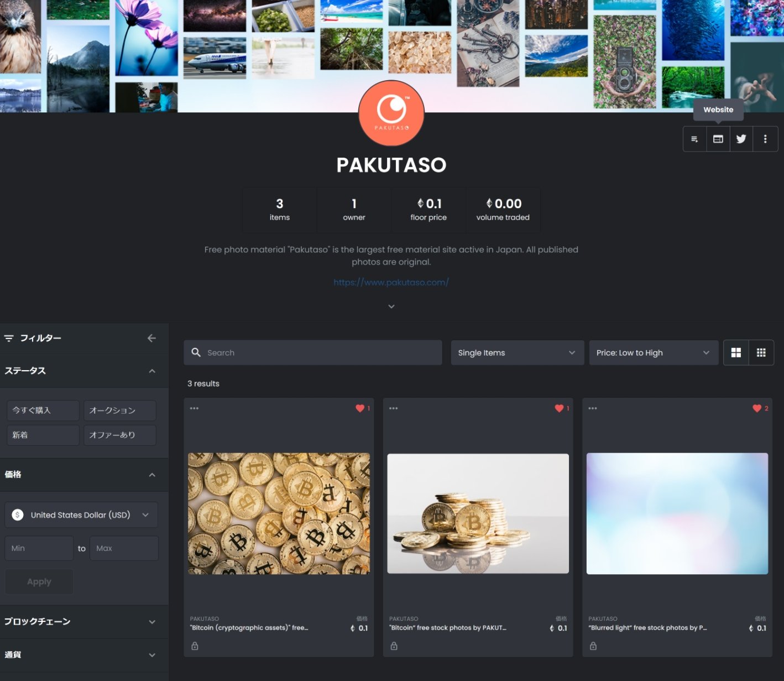The width and height of the screenshot is (784, 681).
Task: Like the "Bitcoin" free stock photos heart
Action: coord(559,408)
